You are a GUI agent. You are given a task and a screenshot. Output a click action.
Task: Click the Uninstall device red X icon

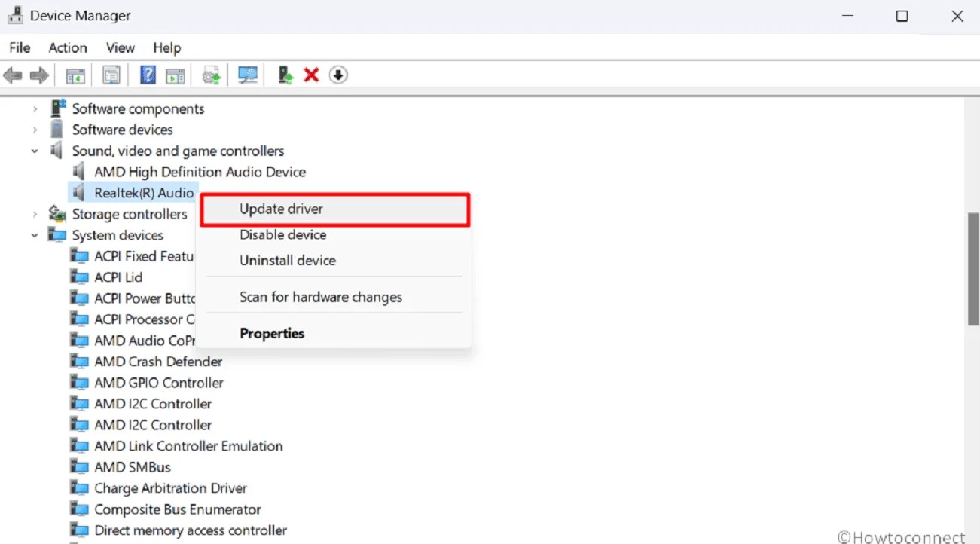[311, 74]
